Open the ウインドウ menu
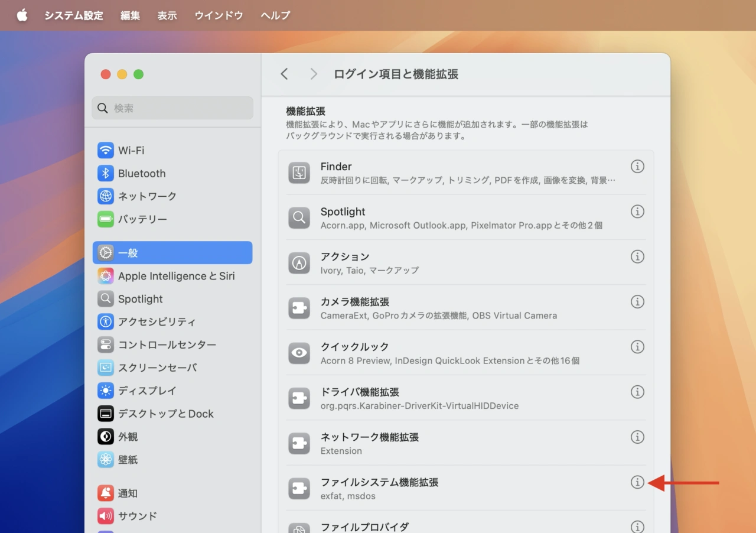This screenshot has width=756, height=533. (x=219, y=15)
